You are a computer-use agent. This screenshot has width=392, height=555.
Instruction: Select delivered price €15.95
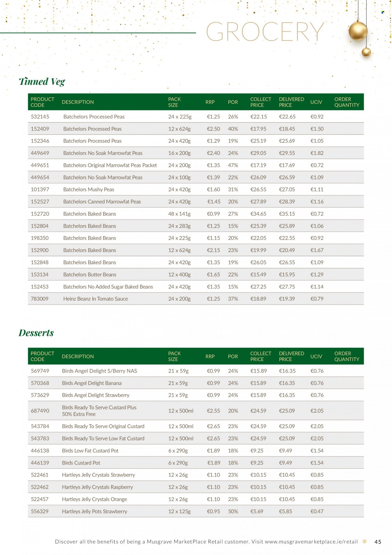(287, 275)
